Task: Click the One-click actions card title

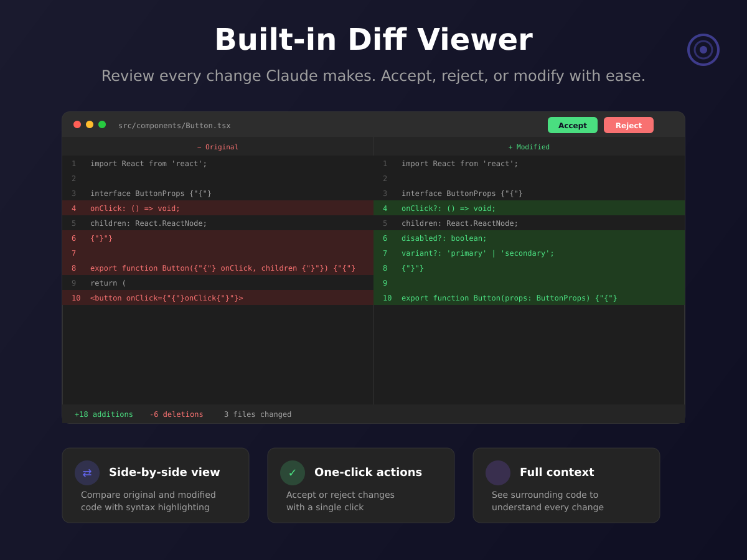Action: click(x=368, y=472)
